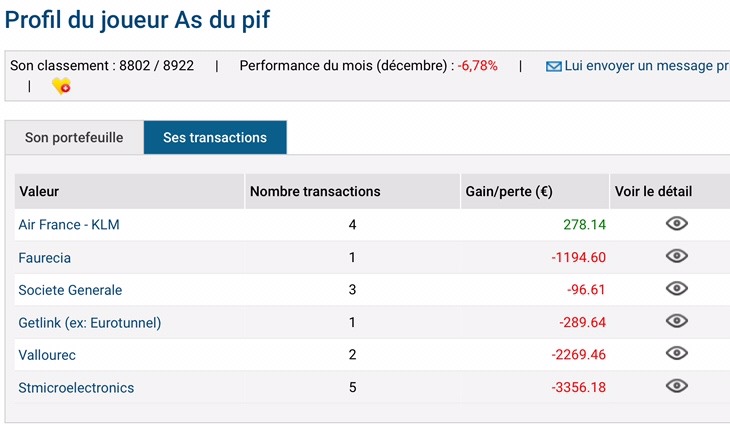The width and height of the screenshot is (730, 424).
Task: Open the Air France - KLM link
Action: click(x=69, y=225)
